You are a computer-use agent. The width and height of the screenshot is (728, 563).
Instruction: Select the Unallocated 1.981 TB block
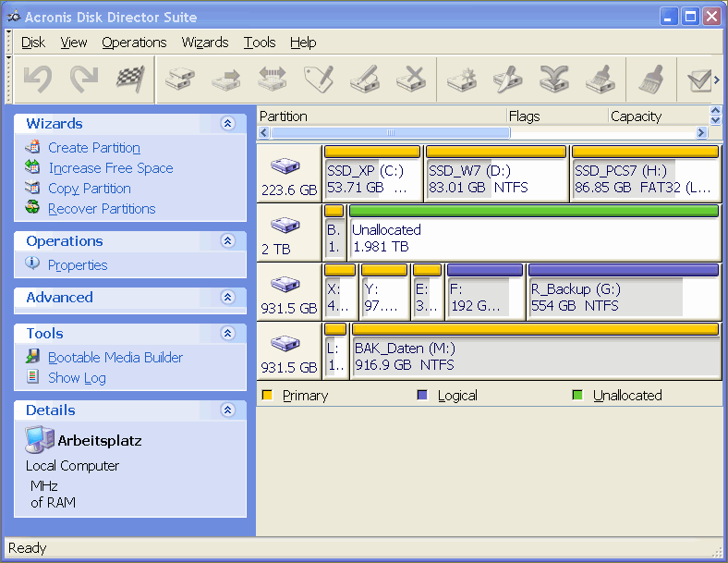(534, 232)
